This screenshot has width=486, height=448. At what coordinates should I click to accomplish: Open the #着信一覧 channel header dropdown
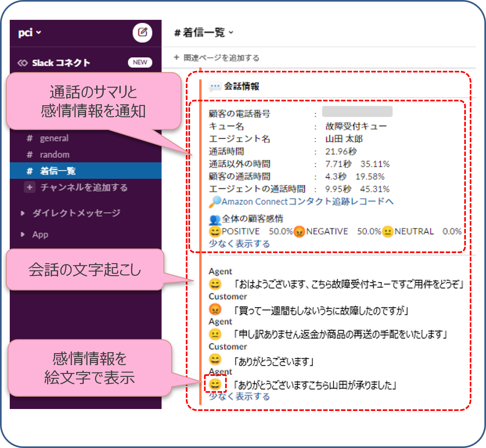(x=204, y=32)
